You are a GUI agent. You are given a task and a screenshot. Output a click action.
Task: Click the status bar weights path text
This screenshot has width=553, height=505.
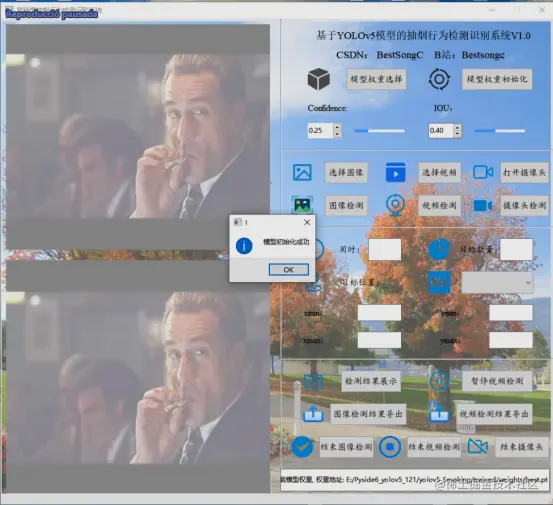coord(414,480)
